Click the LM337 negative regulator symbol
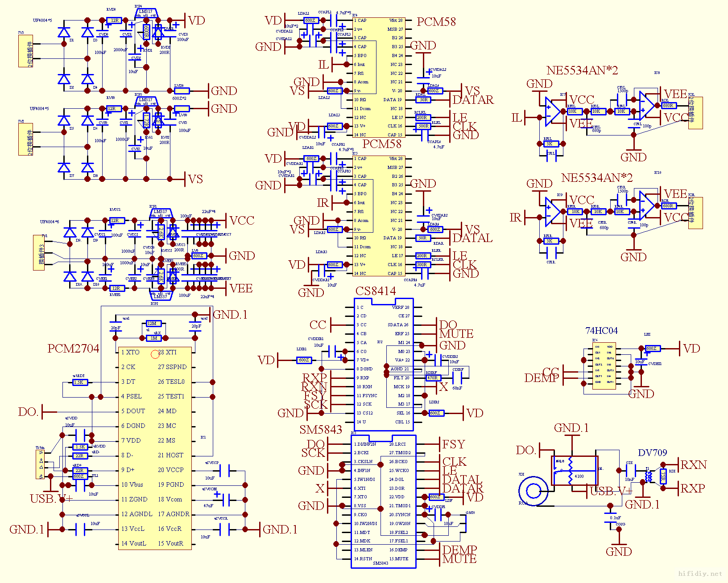 [160, 296]
